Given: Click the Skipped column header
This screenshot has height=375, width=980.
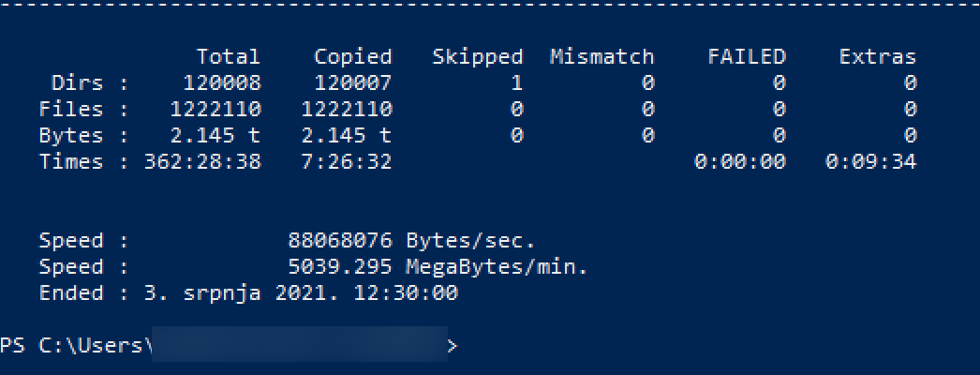Looking at the screenshot, I should (x=478, y=57).
